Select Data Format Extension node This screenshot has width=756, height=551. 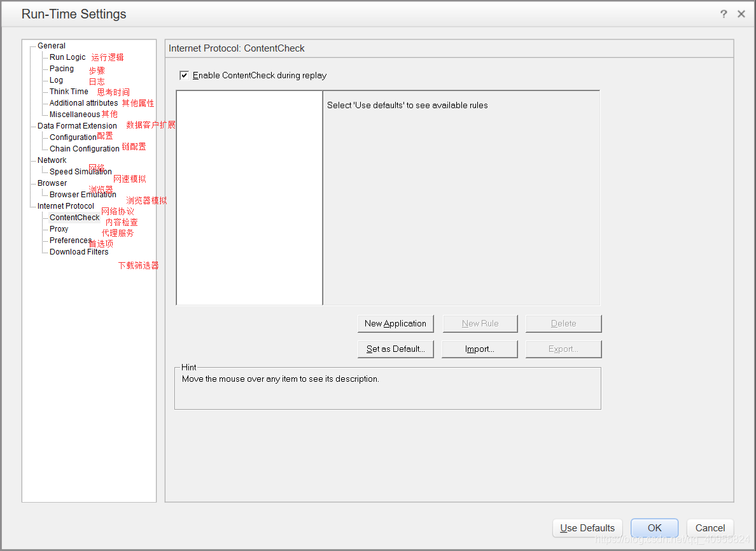pos(77,126)
